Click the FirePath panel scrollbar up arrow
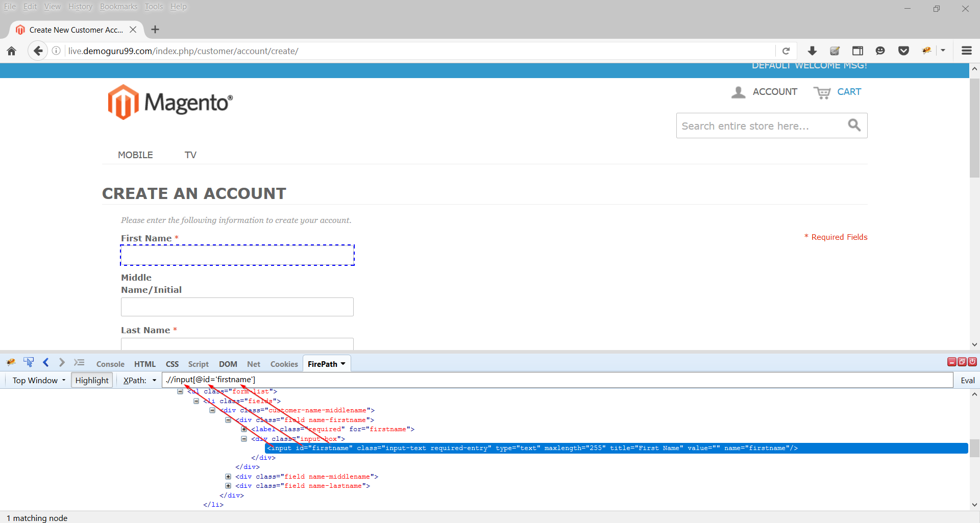The height and width of the screenshot is (523, 980). [x=974, y=394]
